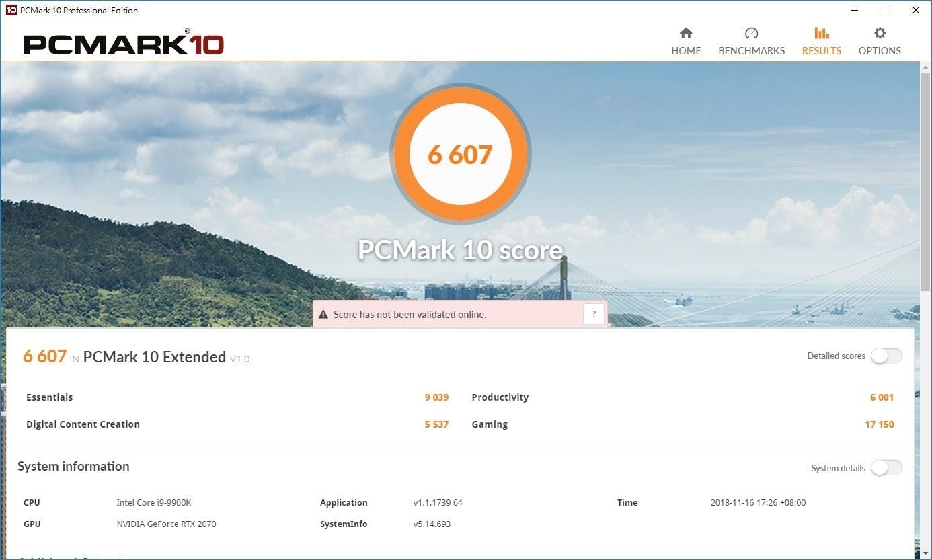Enable the Detailed scores toggle
Screen dimensions: 932x560
pos(886,356)
